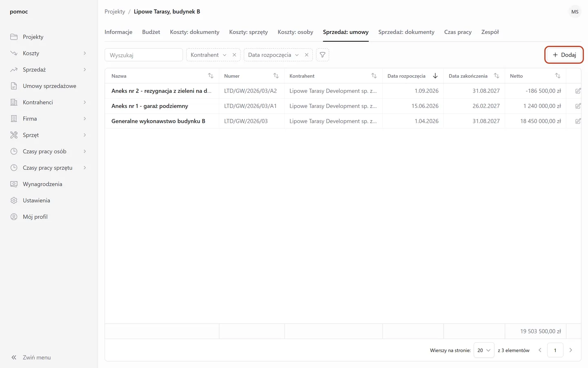Collapse sidebar with Zwiń menu

tap(31, 357)
